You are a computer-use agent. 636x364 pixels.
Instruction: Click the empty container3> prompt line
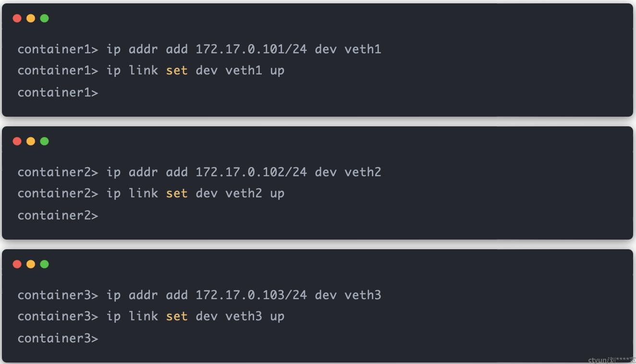coord(58,338)
